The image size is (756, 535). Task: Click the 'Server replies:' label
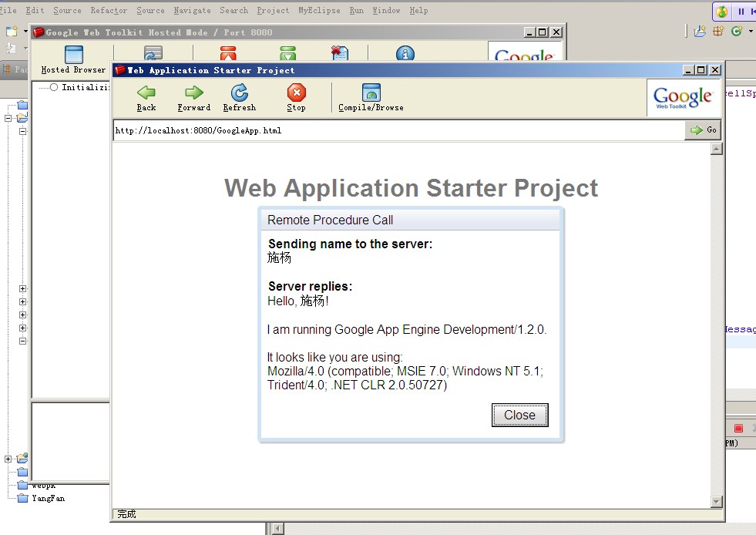tap(310, 286)
